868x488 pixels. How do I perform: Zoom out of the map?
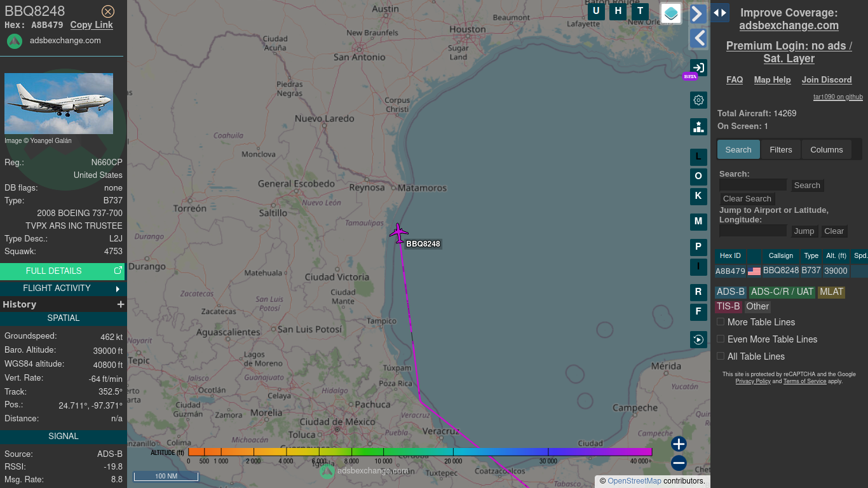click(679, 463)
